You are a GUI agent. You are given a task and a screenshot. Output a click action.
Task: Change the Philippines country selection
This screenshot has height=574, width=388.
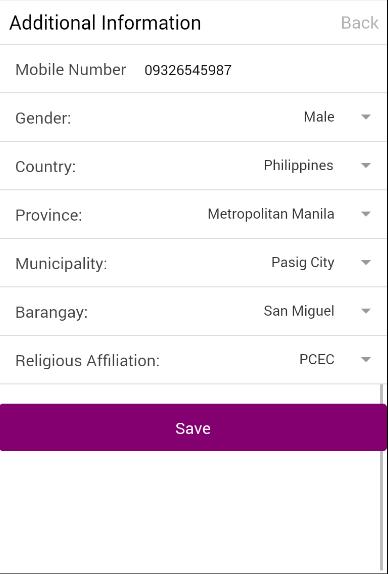click(x=298, y=165)
